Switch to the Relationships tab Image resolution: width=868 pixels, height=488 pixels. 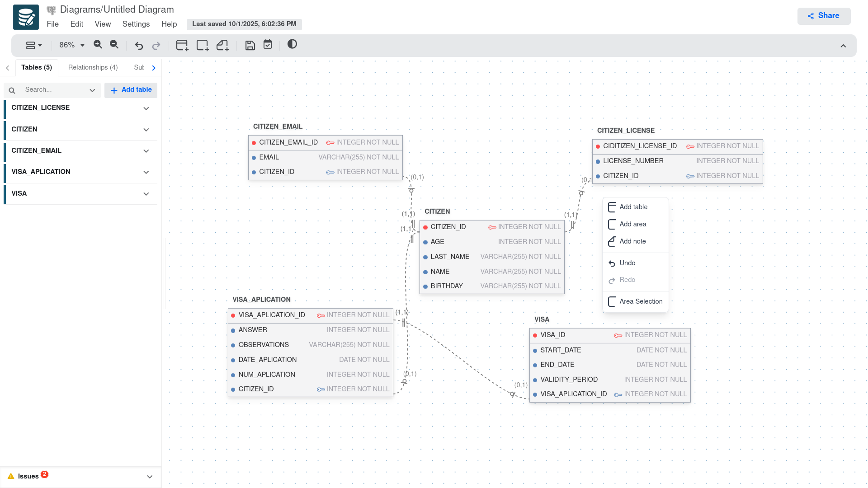pyautogui.click(x=93, y=67)
